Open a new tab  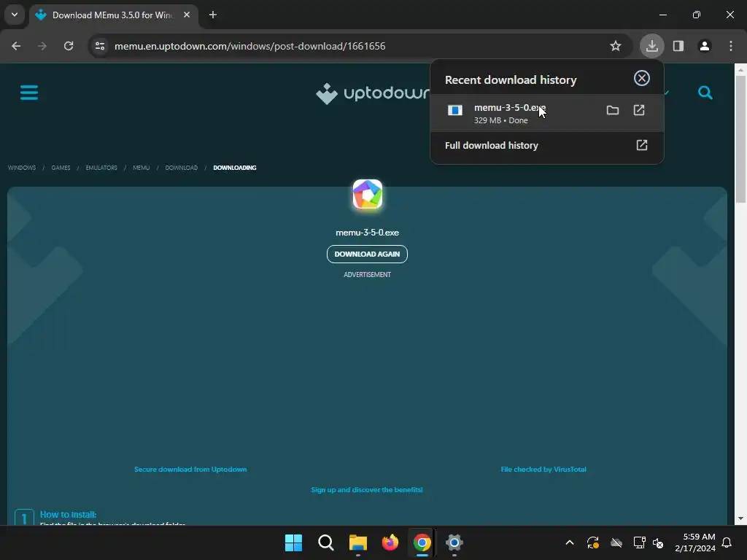pyautogui.click(x=213, y=15)
